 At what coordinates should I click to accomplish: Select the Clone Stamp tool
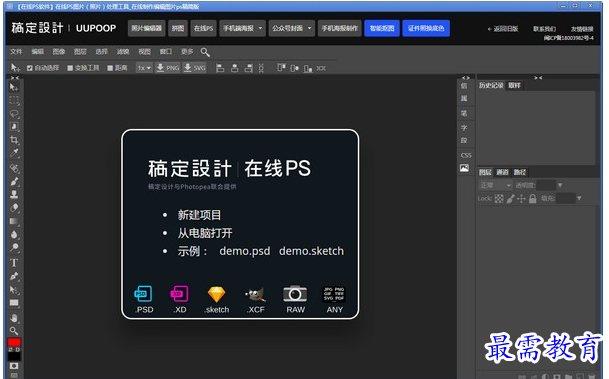(14, 194)
